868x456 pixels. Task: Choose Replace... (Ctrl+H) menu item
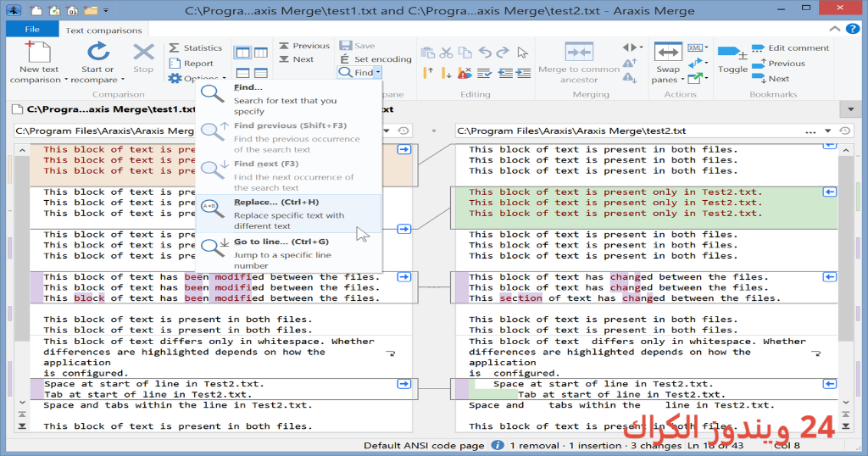288,214
